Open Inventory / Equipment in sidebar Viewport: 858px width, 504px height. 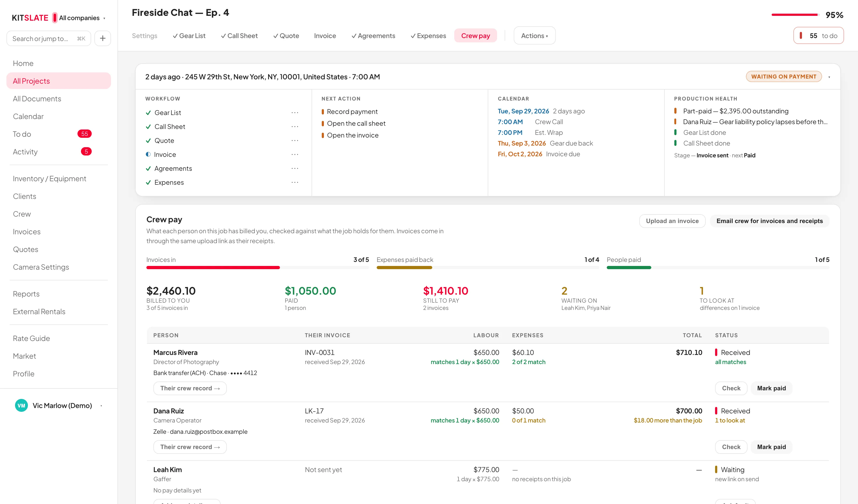[x=49, y=179]
